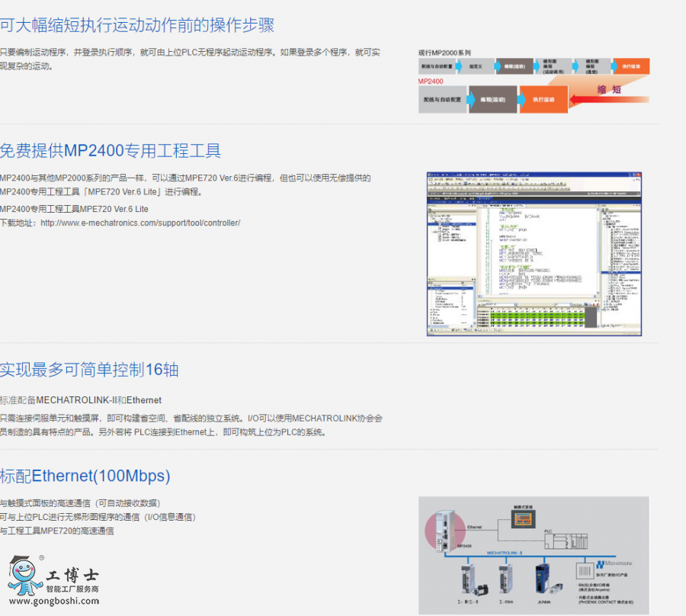Click heading 免费提供MP2400专用工程工具
This screenshot has height=616, width=686.
(111, 150)
